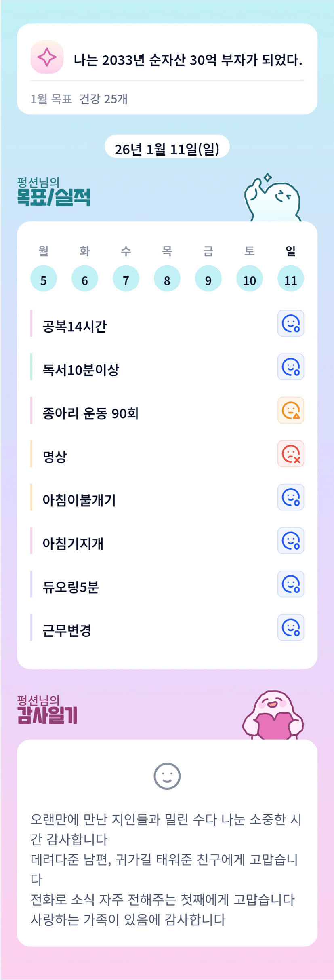Viewport: 334px width, 980px height.
Task: Open the 종아리 운동 90회 goal item
Action: (90, 413)
